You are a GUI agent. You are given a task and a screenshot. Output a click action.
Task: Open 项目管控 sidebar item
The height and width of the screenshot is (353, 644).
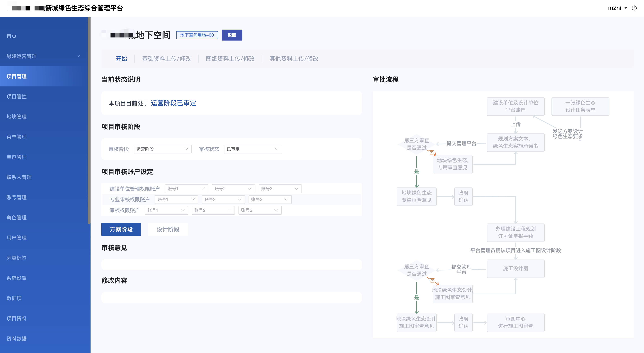coord(44,97)
